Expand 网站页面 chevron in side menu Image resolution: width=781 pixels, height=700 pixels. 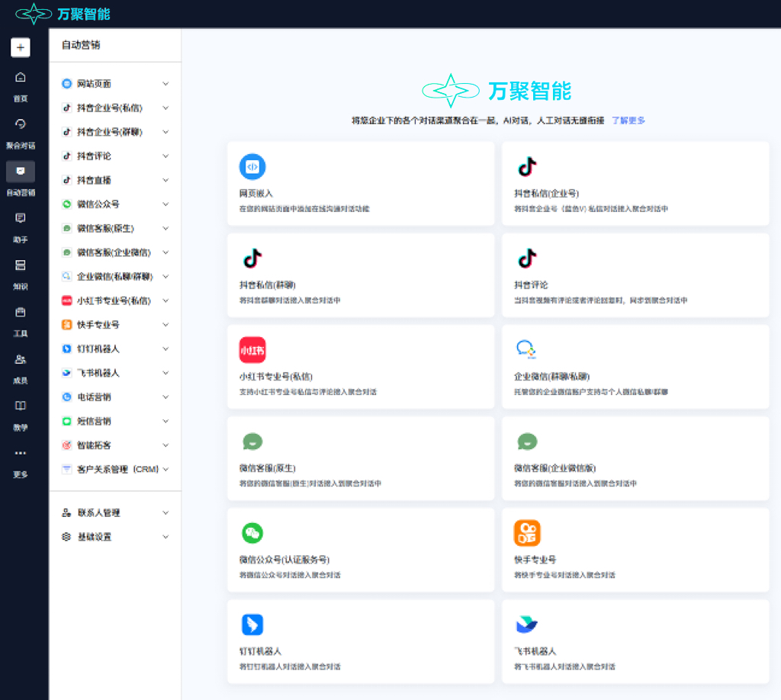166,84
